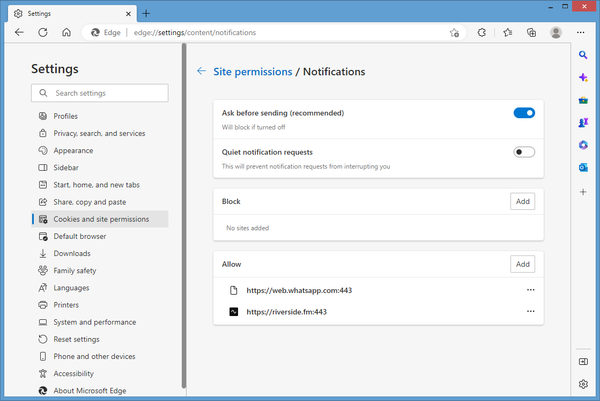Go back with the browser back arrow

[x=19, y=33]
